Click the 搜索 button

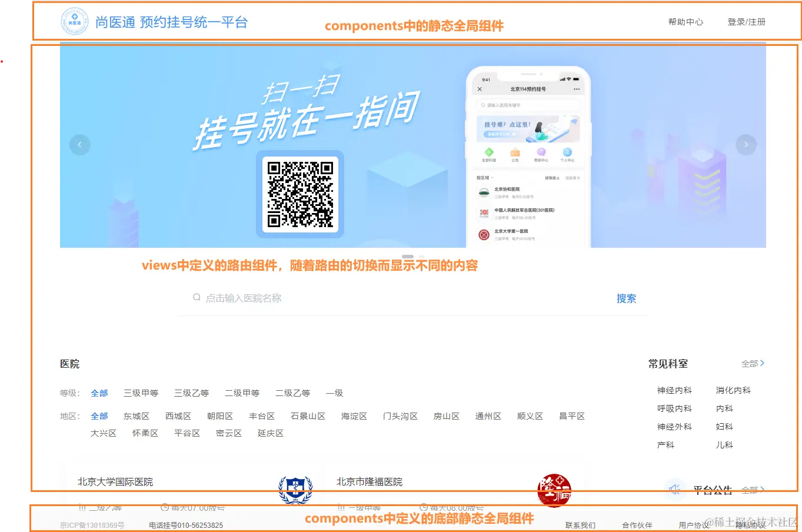(626, 298)
